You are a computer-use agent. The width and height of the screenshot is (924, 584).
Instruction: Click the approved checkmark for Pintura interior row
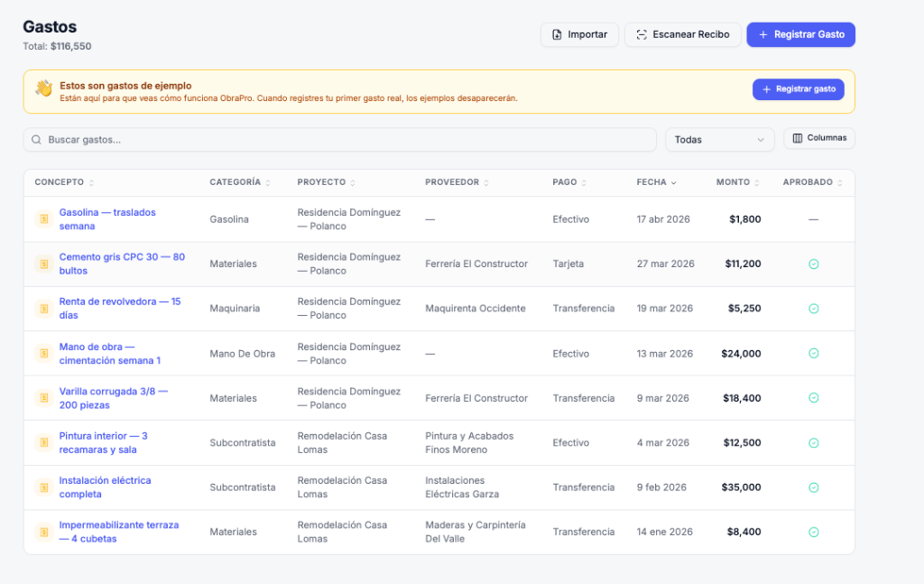tap(813, 442)
